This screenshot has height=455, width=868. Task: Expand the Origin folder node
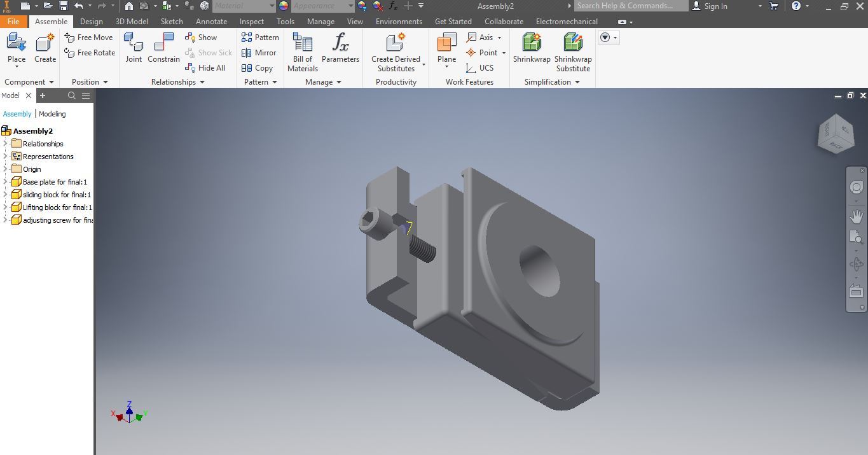5,169
